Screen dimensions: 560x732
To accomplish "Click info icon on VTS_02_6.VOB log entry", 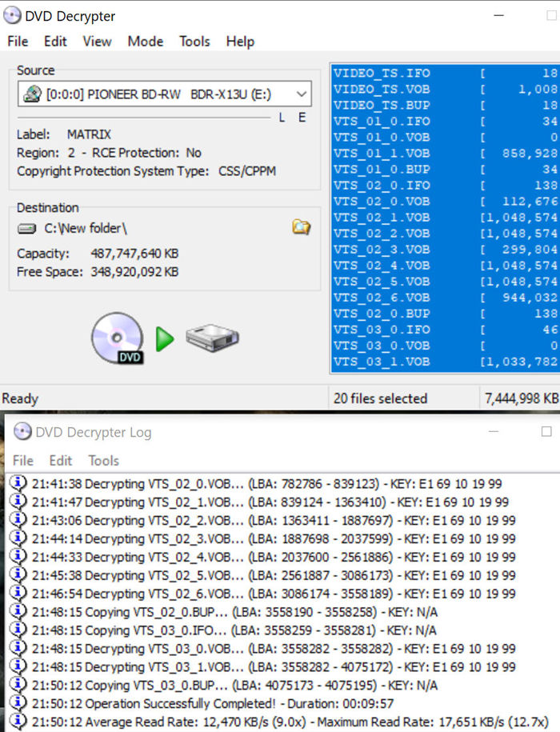I will point(18,594).
